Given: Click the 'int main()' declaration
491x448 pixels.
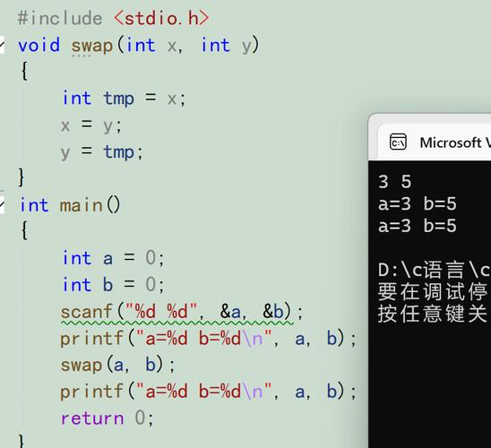Looking at the screenshot, I should tap(70, 205).
